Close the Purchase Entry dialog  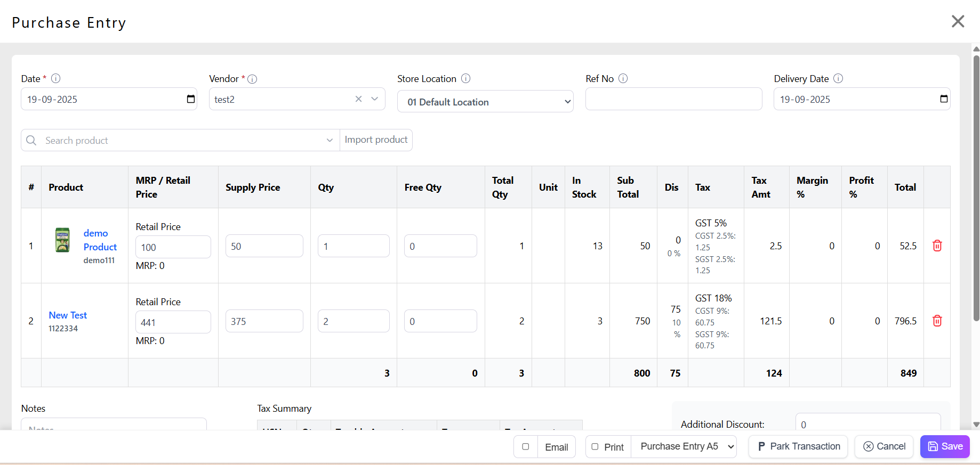click(958, 21)
